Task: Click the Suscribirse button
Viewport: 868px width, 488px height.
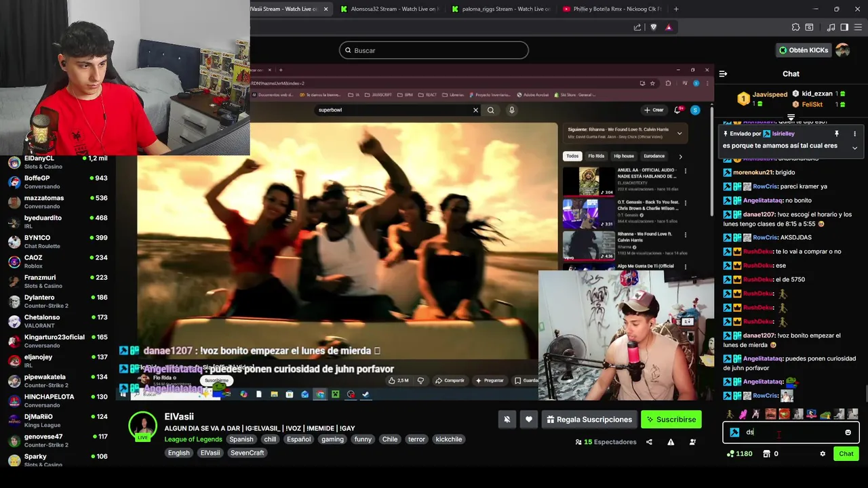Action: (x=671, y=420)
